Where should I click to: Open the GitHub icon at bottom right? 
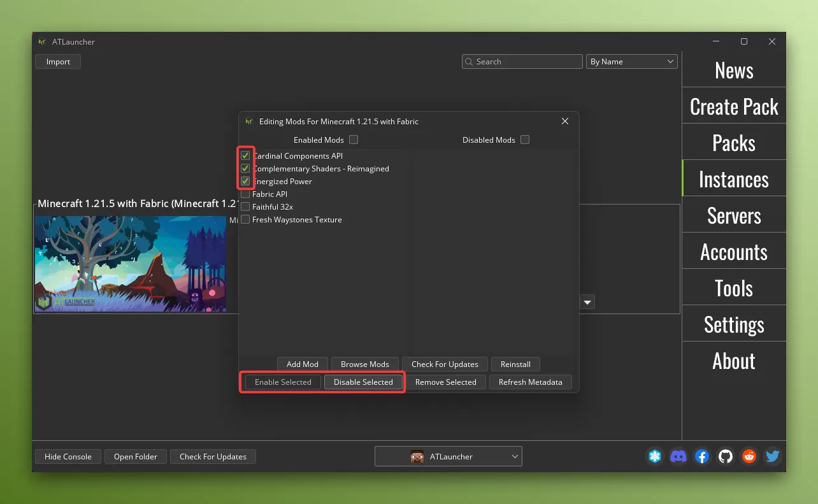point(725,456)
